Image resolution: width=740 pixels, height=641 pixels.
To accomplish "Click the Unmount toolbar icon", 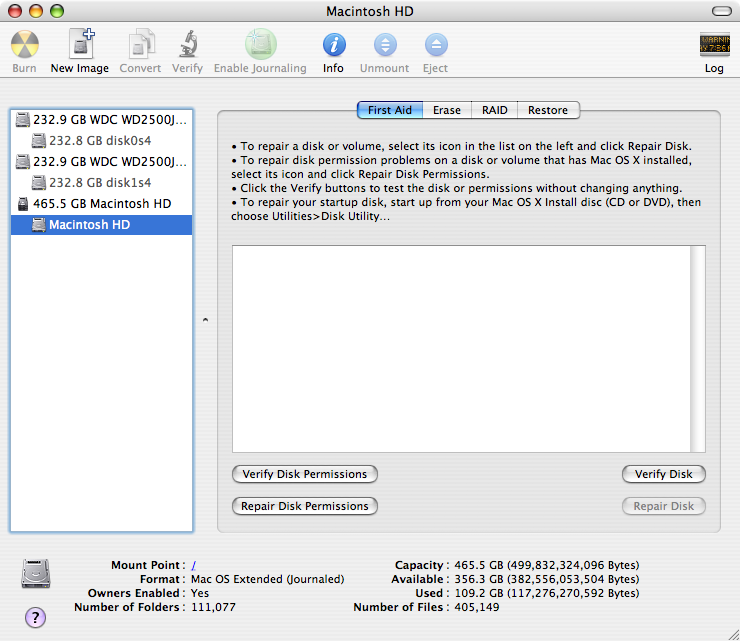I will 385,44.
